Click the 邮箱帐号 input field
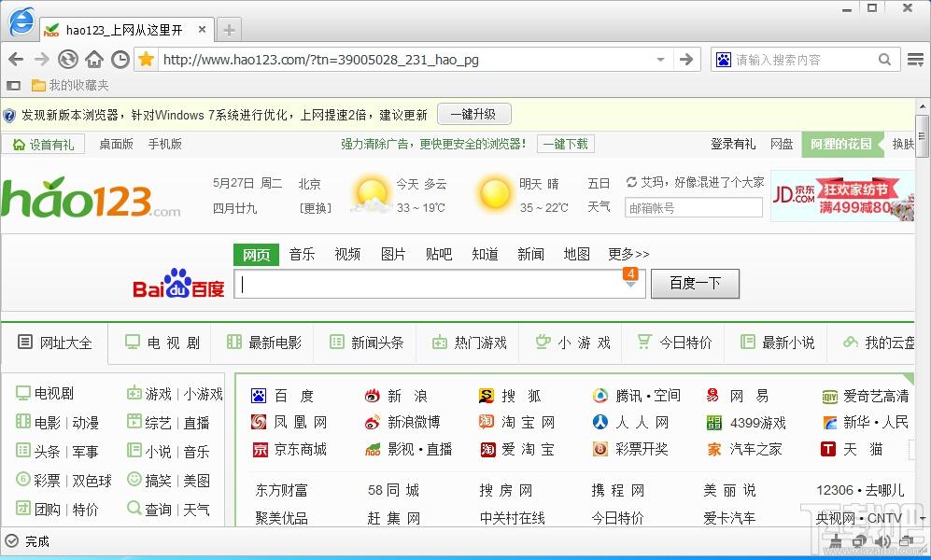This screenshot has width=931, height=560. [x=693, y=207]
